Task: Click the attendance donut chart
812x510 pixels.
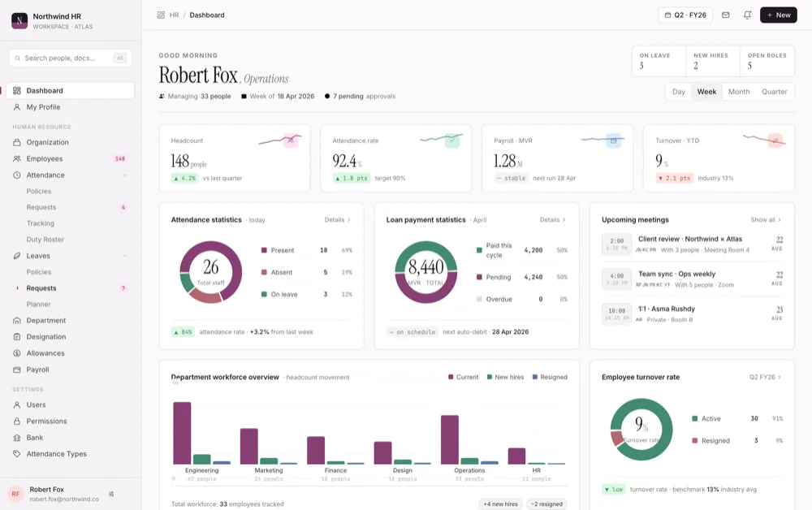Action: click(211, 272)
